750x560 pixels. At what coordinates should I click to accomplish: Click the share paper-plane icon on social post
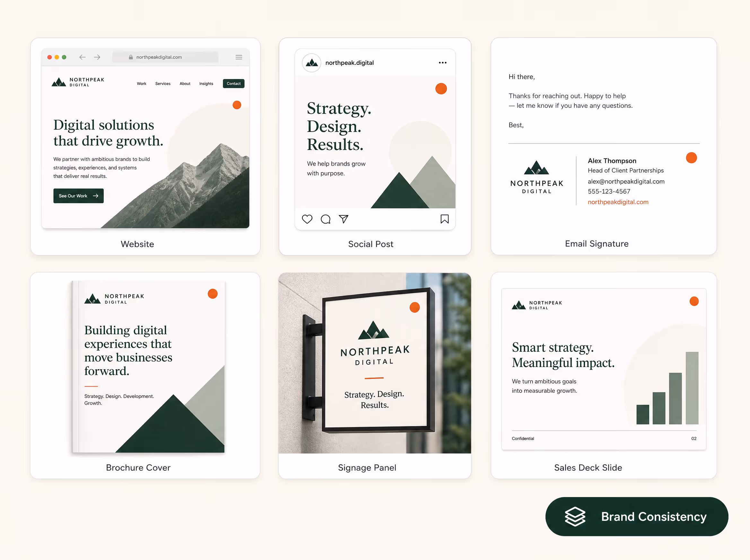pos(344,219)
